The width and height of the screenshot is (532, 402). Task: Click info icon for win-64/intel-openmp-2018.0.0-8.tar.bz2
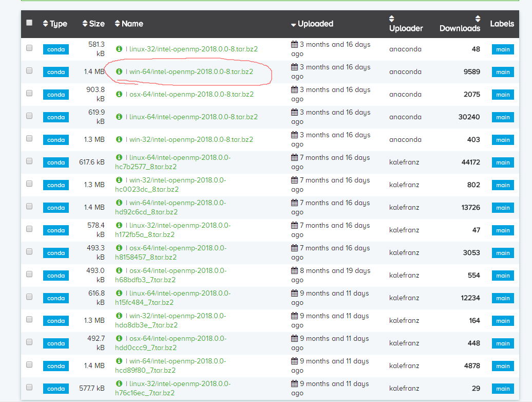coord(119,71)
